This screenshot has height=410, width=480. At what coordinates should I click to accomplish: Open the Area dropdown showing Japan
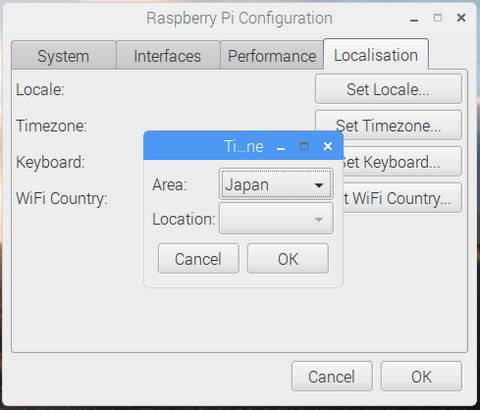pyautogui.click(x=276, y=184)
